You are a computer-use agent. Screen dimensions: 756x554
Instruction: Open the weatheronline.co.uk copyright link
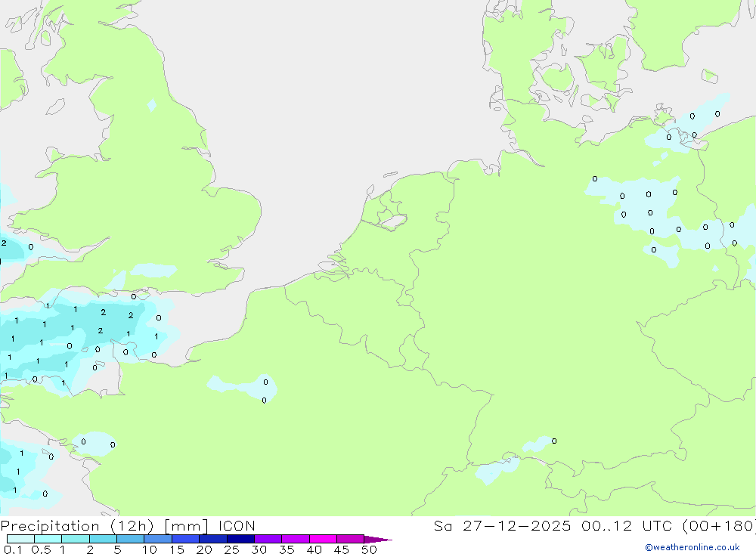pyautogui.click(x=692, y=547)
